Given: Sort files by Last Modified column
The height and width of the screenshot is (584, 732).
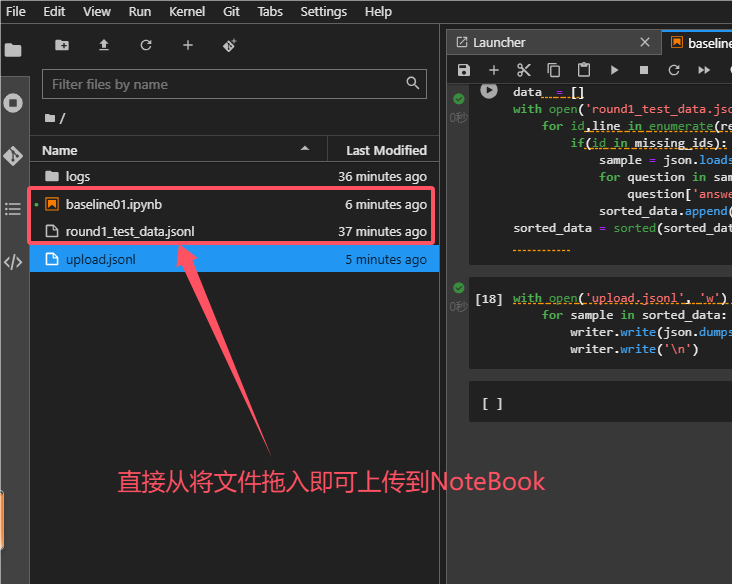Looking at the screenshot, I should click(386, 150).
